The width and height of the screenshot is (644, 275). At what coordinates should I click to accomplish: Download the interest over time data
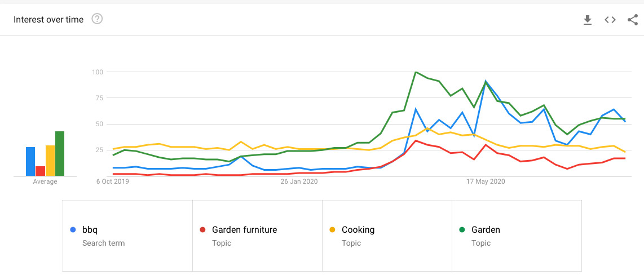[x=588, y=20]
